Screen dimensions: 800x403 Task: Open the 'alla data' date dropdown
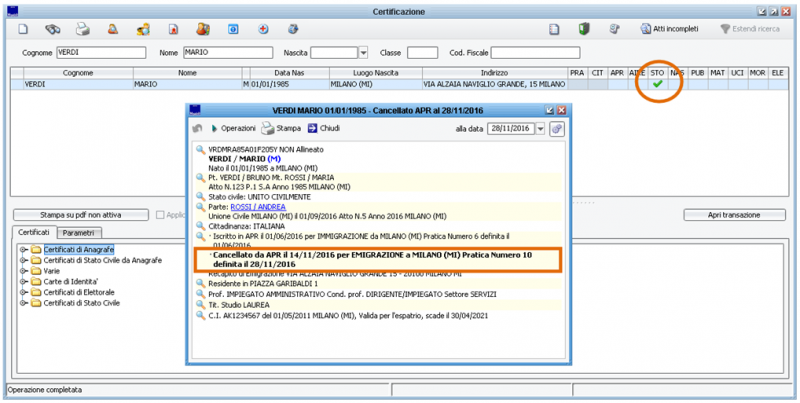pos(540,129)
